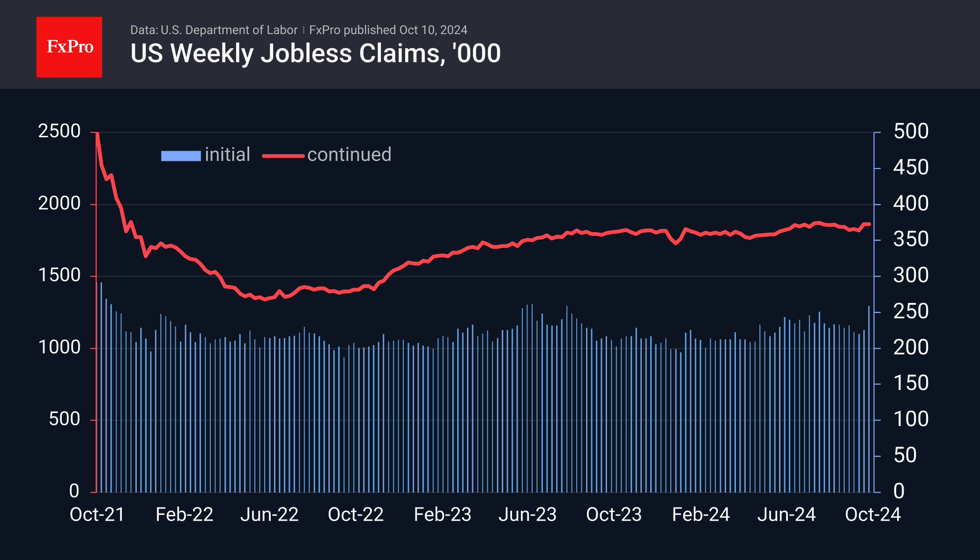980x560 pixels.
Task: Click the blue initial legend swatch
Action: pyautogui.click(x=181, y=156)
